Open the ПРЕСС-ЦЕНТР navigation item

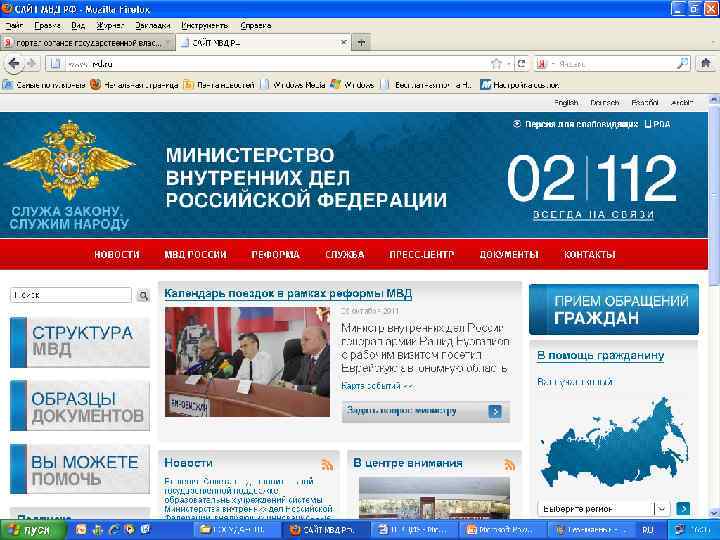(x=422, y=254)
